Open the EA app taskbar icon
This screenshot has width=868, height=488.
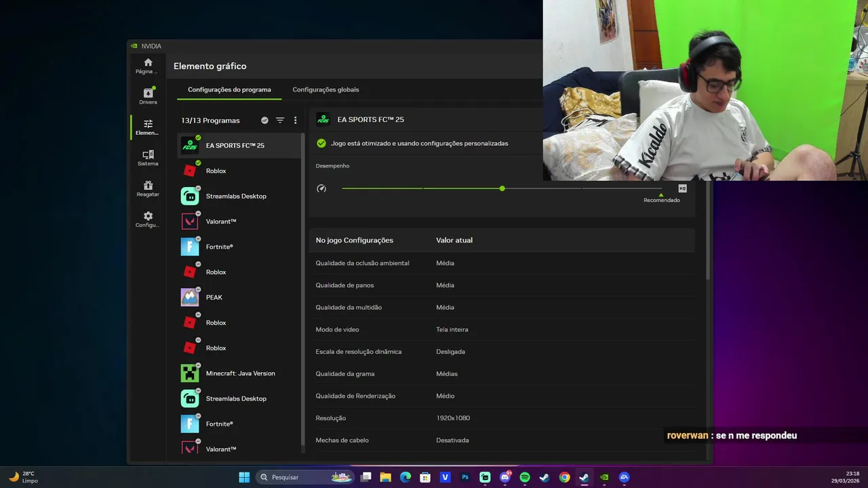point(624,477)
